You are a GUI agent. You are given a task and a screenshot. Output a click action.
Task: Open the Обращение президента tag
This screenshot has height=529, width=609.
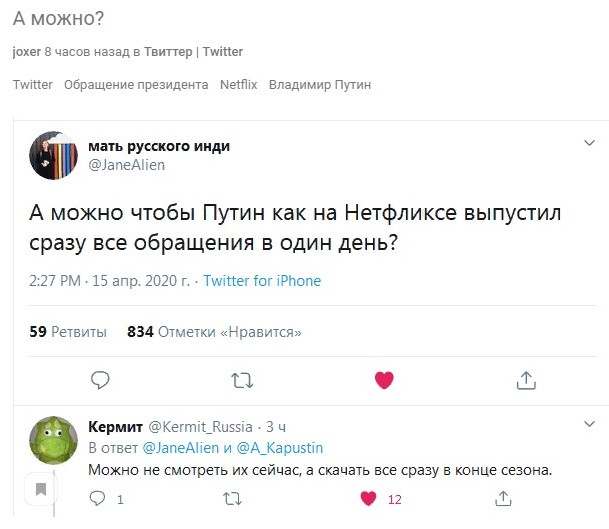point(136,85)
